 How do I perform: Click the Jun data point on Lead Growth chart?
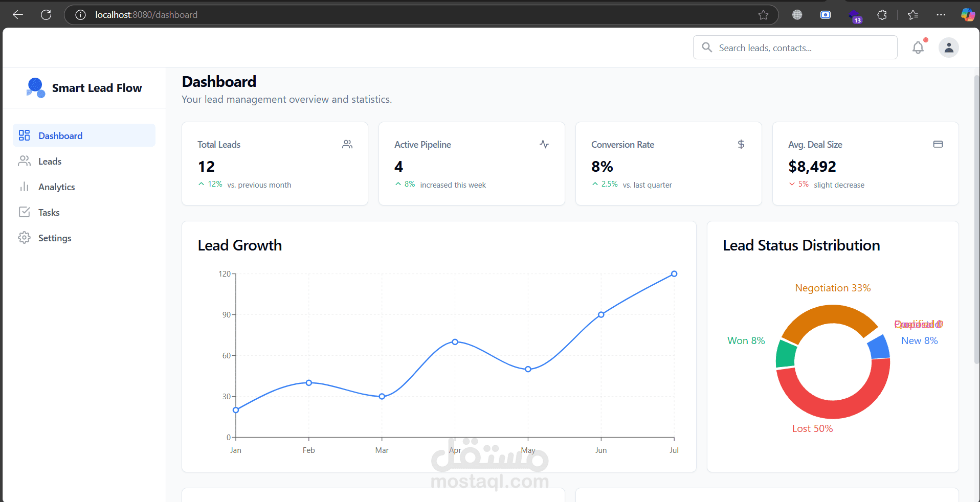click(601, 315)
